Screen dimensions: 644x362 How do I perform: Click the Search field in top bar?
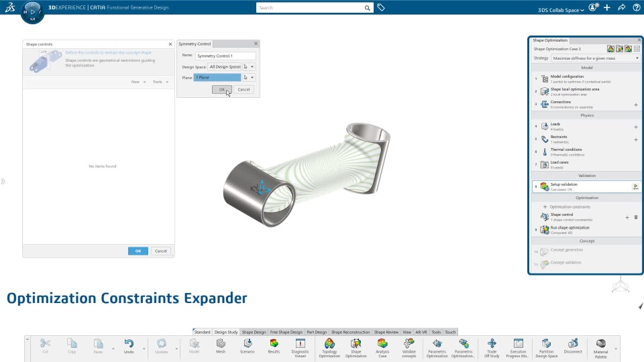click(310, 8)
